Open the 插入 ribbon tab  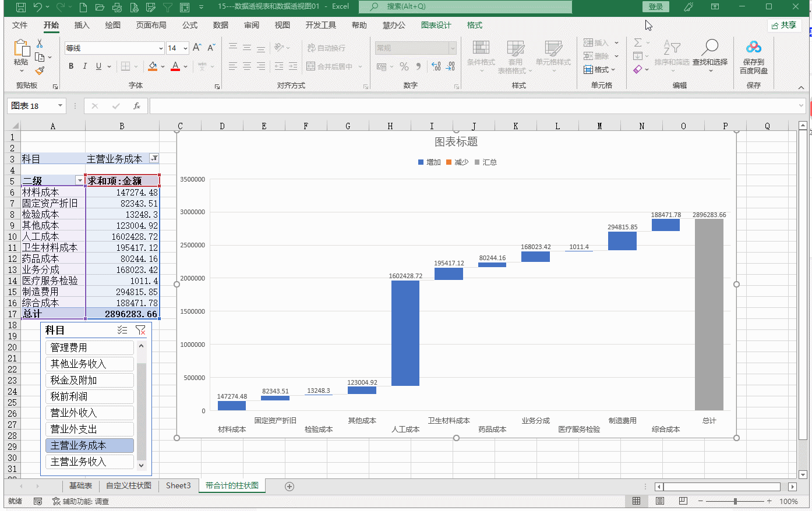click(82, 25)
